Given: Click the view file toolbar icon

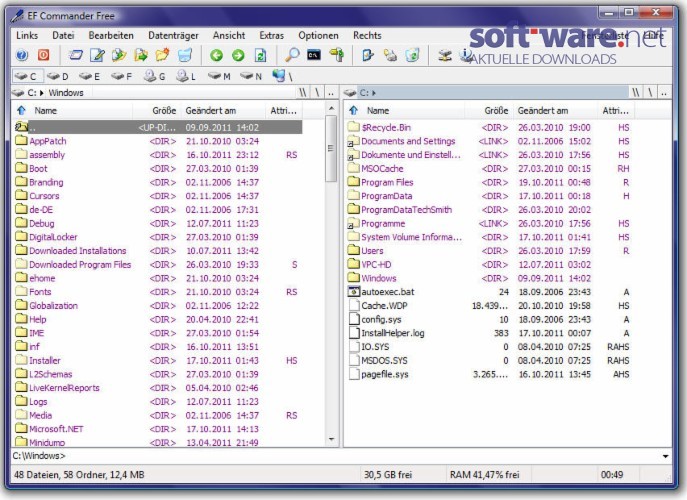Looking at the screenshot, I should pos(76,55).
